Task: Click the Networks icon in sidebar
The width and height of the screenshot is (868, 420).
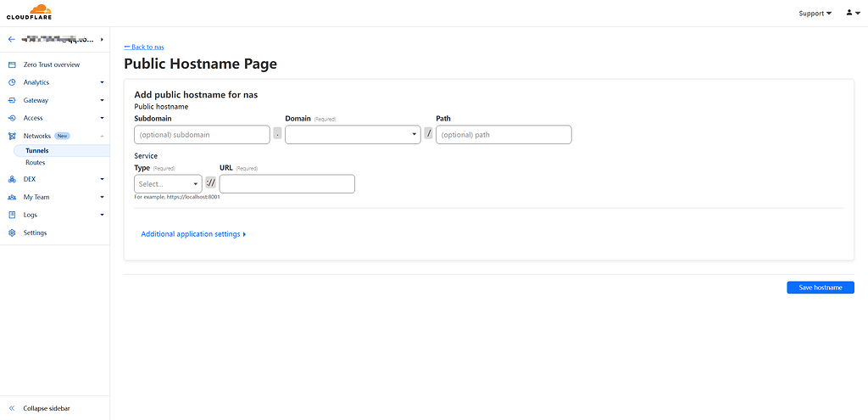Action: point(12,136)
